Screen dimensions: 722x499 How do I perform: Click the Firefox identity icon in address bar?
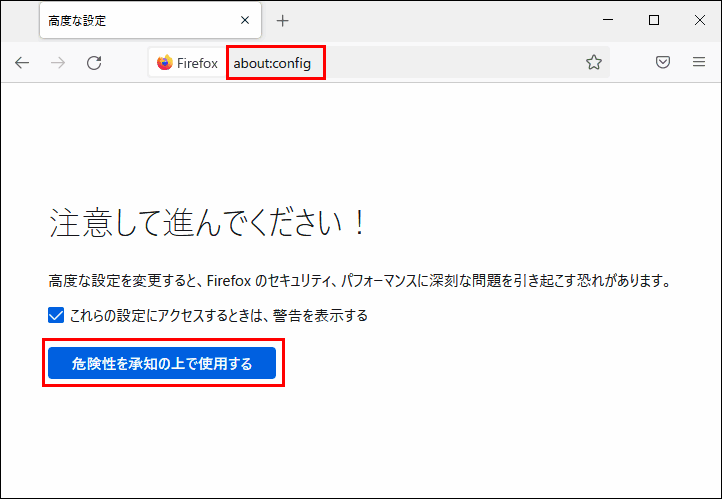pos(164,63)
